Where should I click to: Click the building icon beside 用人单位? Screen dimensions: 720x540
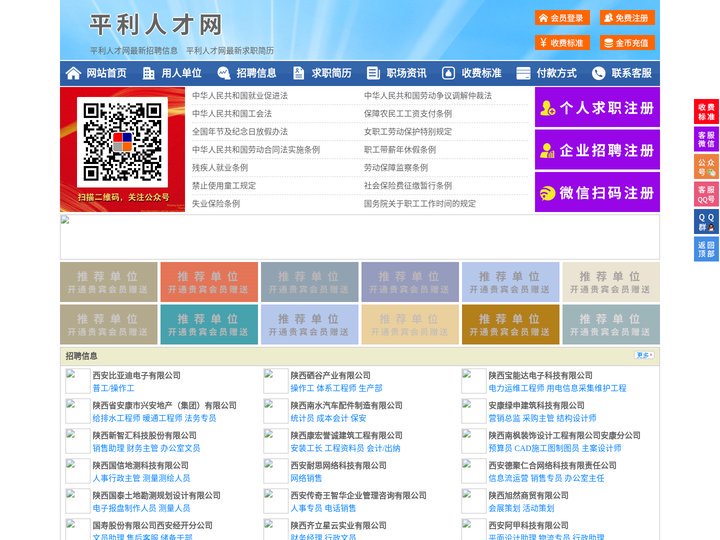pos(148,73)
